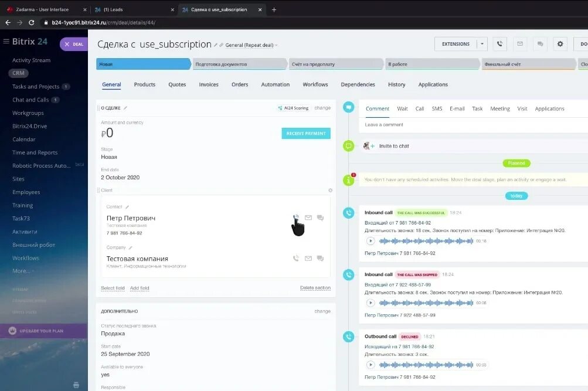Click change in the ДОПОЛНИТЕЛЬНО section

(322, 311)
